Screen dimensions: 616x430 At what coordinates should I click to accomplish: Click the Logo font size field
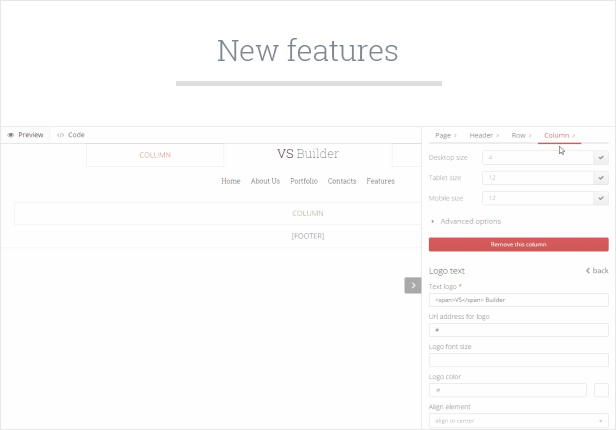(519, 360)
